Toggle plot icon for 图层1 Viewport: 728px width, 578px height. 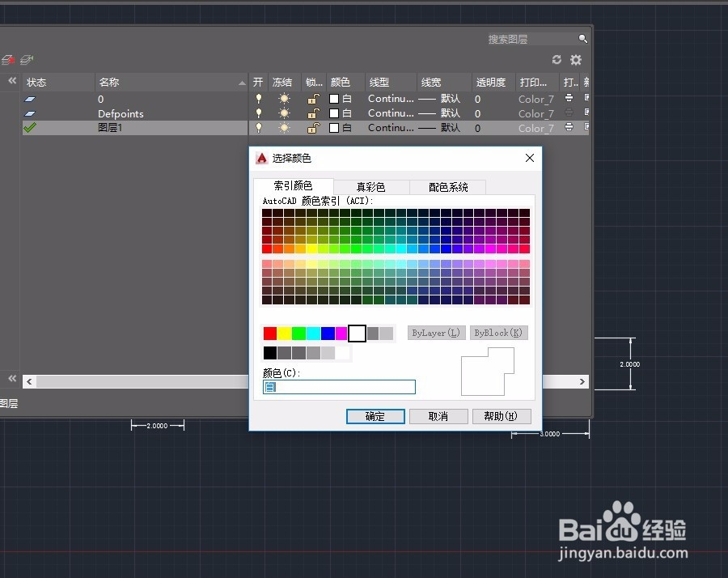pos(569,127)
